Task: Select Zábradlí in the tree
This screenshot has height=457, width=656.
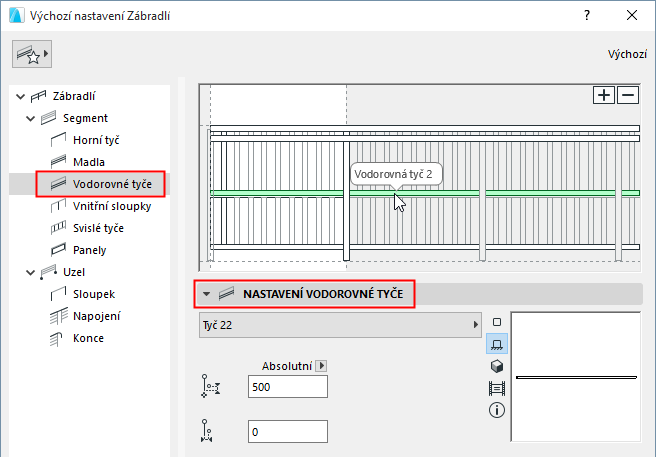Action: tap(74, 96)
